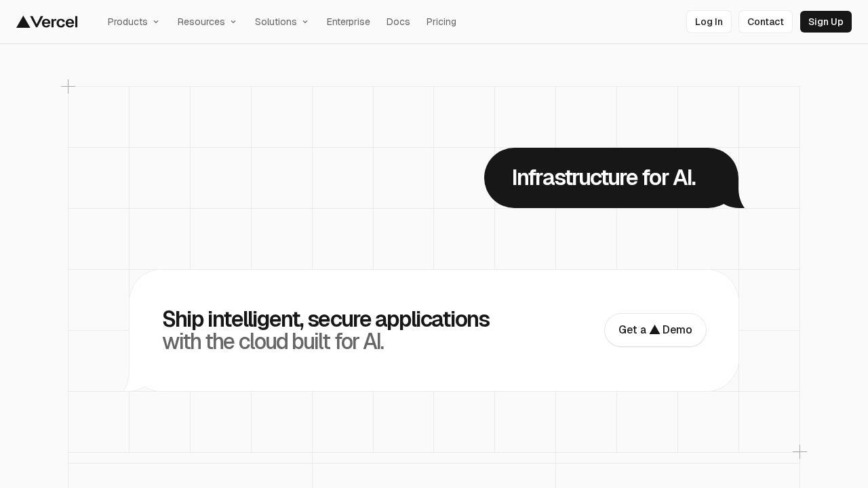Expand the Resources menu arrow
The width and height of the screenshot is (868, 488).
click(x=233, y=22)
